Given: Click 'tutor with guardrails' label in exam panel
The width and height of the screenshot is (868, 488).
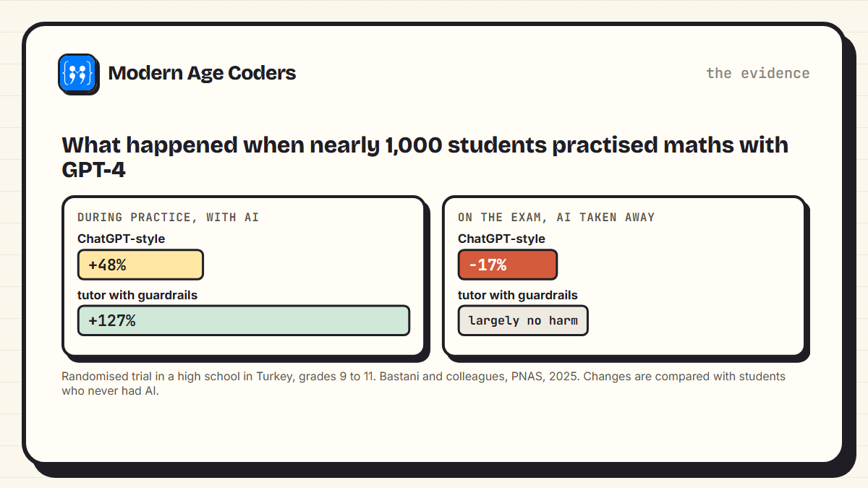Looking at the screenshot, I should (x=518, y=295).
